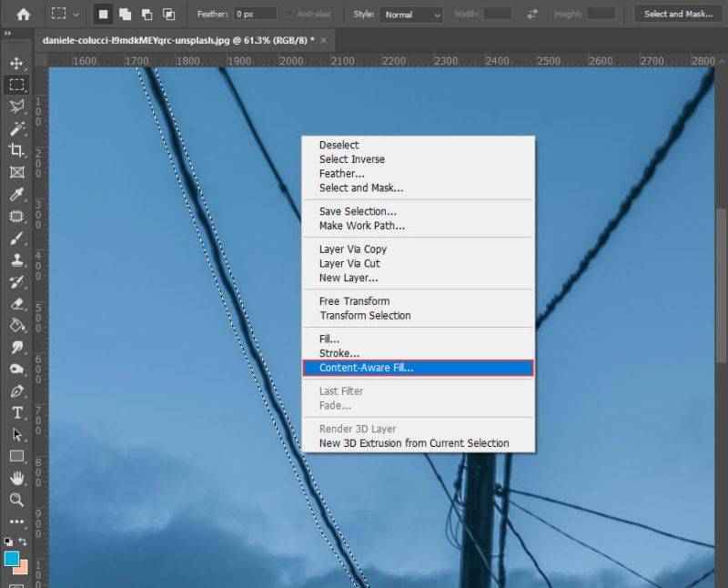Select the Magic Wand tool
This screenshot has height=588, width=728.
coord(16,128)
